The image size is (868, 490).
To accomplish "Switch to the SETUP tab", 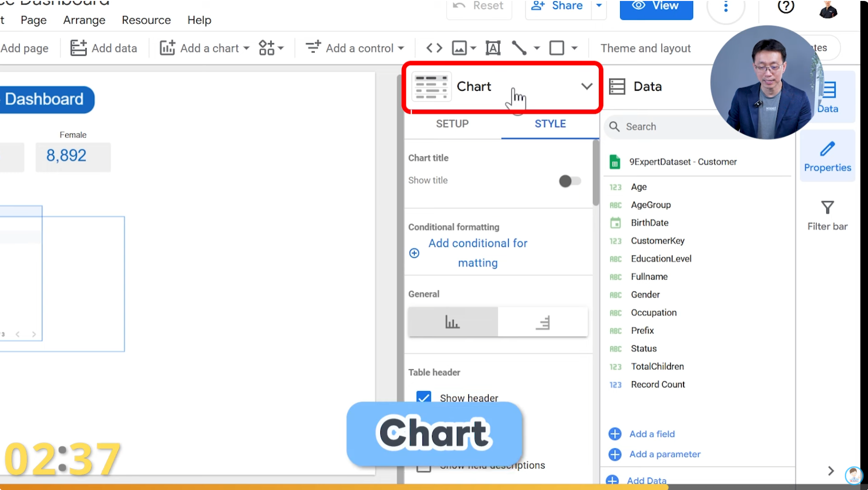I will click(452, 124).
